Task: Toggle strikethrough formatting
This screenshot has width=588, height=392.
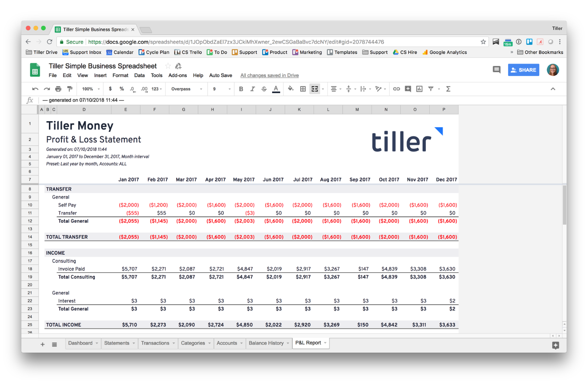Action: point(264,89)
